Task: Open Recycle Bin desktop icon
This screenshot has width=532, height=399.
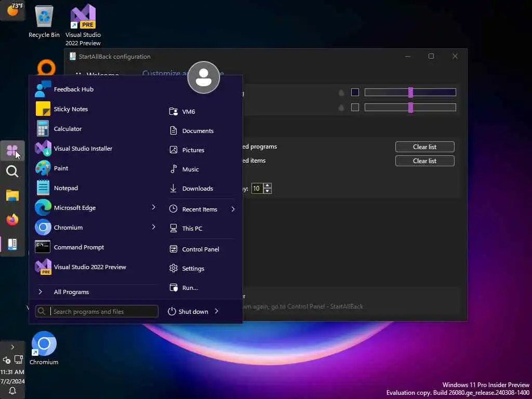Action: click(x=44, y=21)
